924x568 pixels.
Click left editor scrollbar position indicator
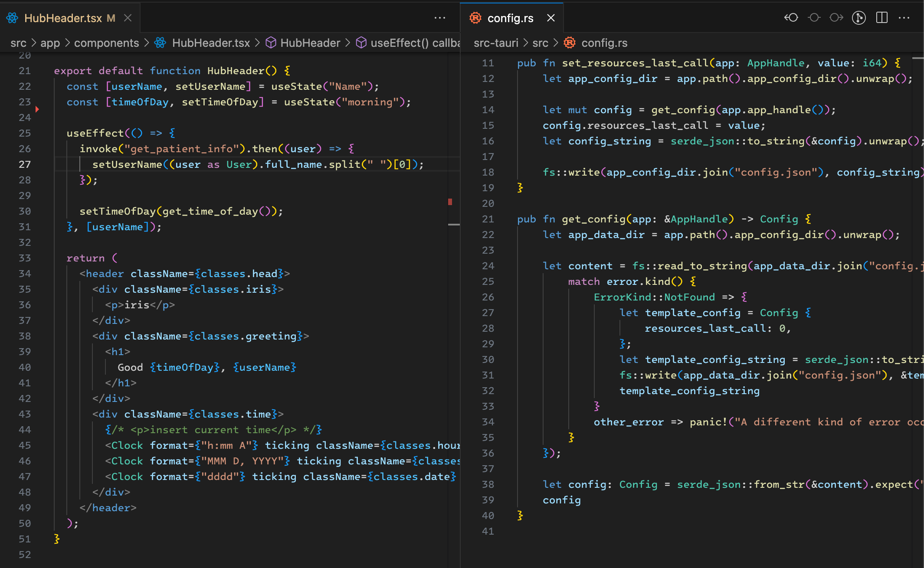point(454,225)
